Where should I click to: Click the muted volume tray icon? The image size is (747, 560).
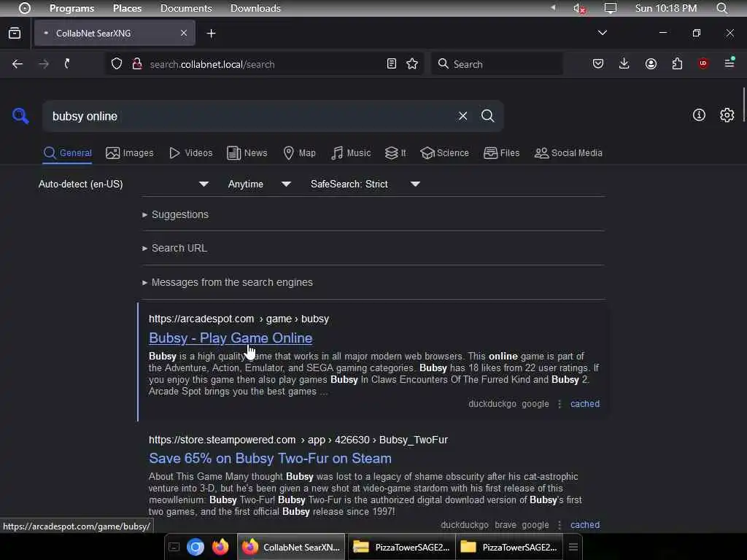click(x=579, y=8)
